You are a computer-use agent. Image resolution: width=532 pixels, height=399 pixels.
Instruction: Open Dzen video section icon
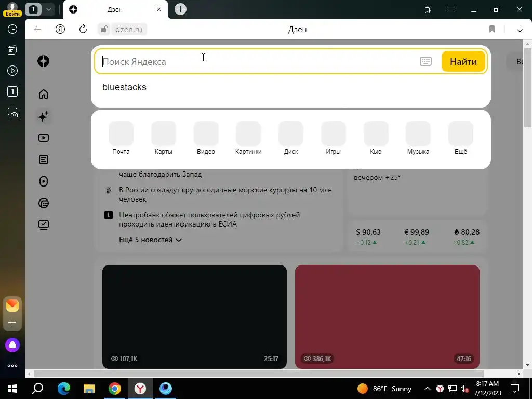(x=44, y=138)
